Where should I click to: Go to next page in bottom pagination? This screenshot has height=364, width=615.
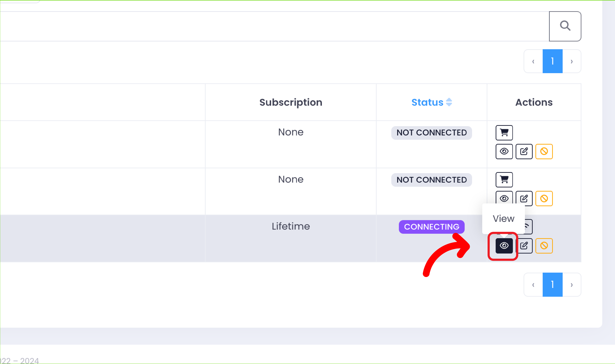pos(572,285)
